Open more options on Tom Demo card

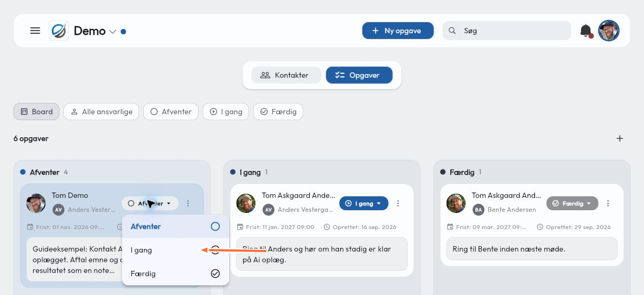click(x=188, y=203)
